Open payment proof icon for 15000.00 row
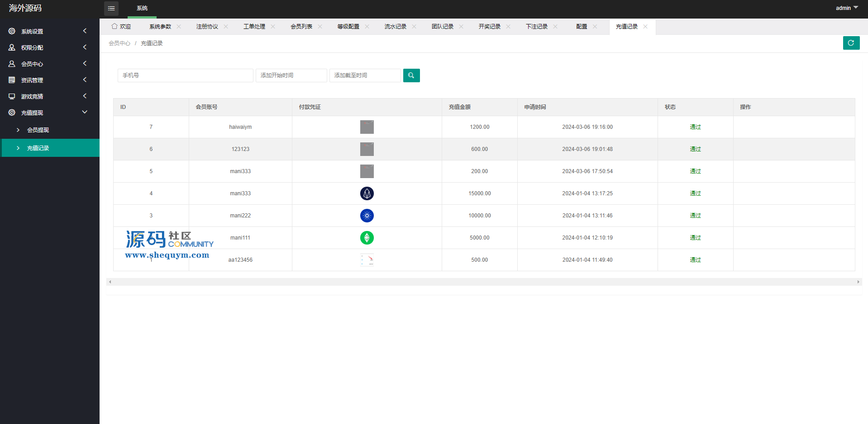Image resolution: width=868 pixels, height=424 pixels. [367, 193]
